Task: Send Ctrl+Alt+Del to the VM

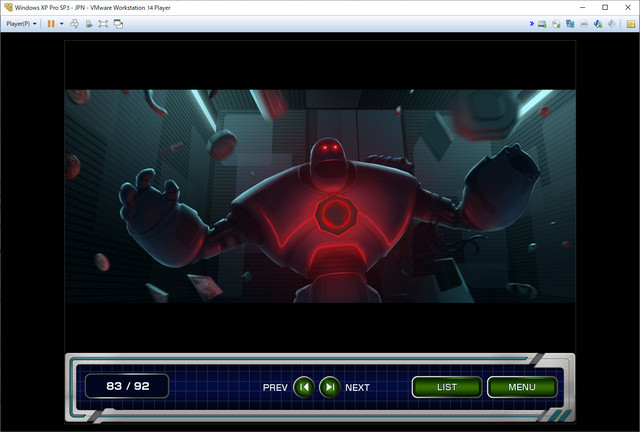Action: click(x=74, y=24)
